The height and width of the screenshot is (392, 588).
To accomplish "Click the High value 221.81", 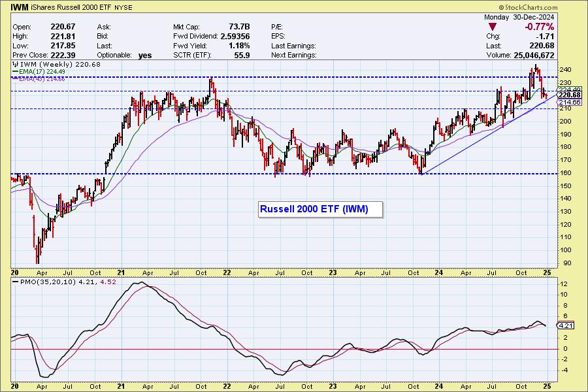I will coord(63,37).
